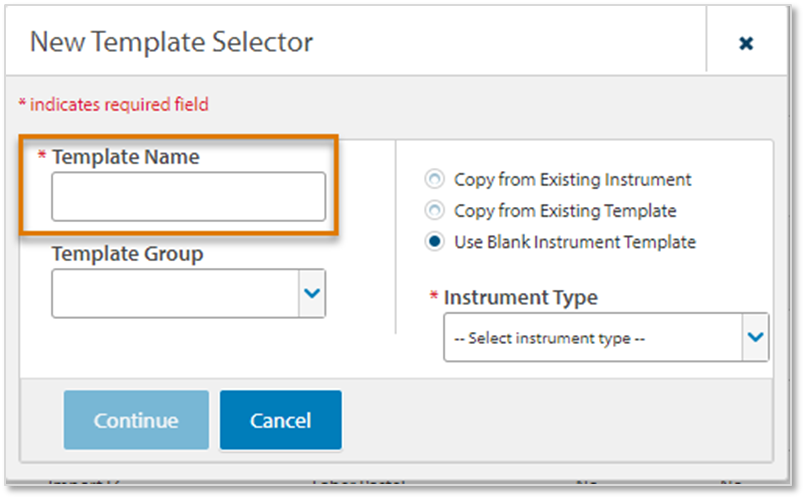805x499 pixels.
Task: Close the New Template Selector dialog
Action: point(745,43)
